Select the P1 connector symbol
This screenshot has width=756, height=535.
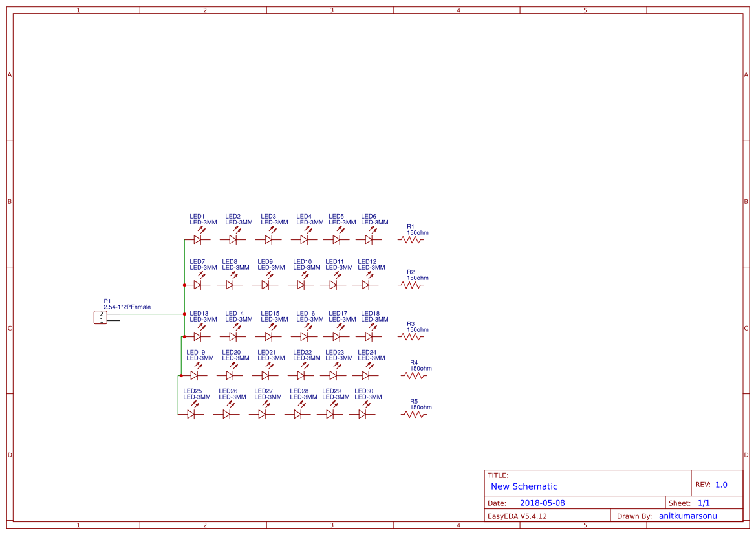[x=100, y=317]
